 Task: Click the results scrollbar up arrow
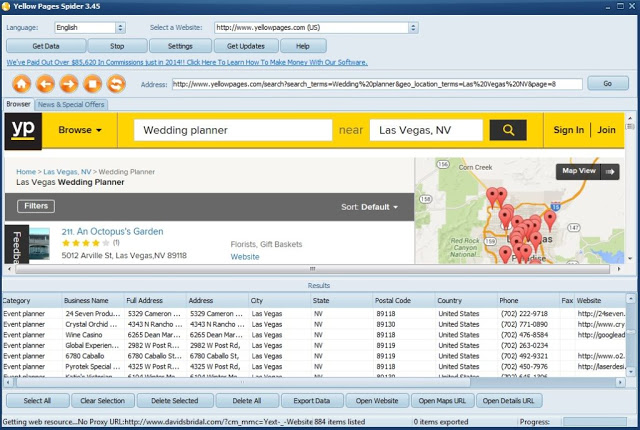tap(630, 299)
